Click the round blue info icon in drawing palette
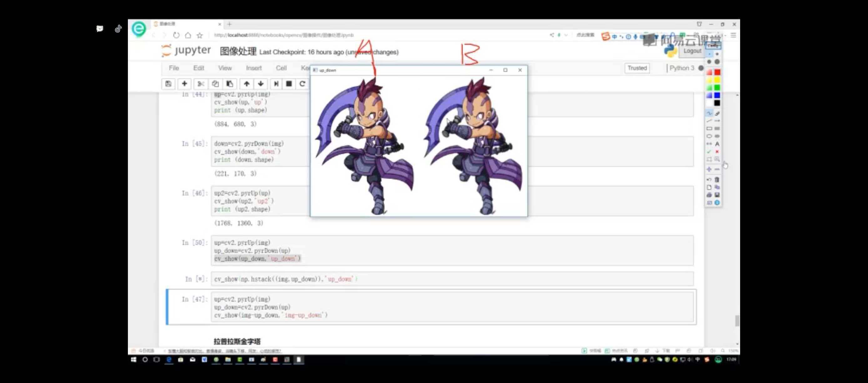 click(x=717, y=203)
